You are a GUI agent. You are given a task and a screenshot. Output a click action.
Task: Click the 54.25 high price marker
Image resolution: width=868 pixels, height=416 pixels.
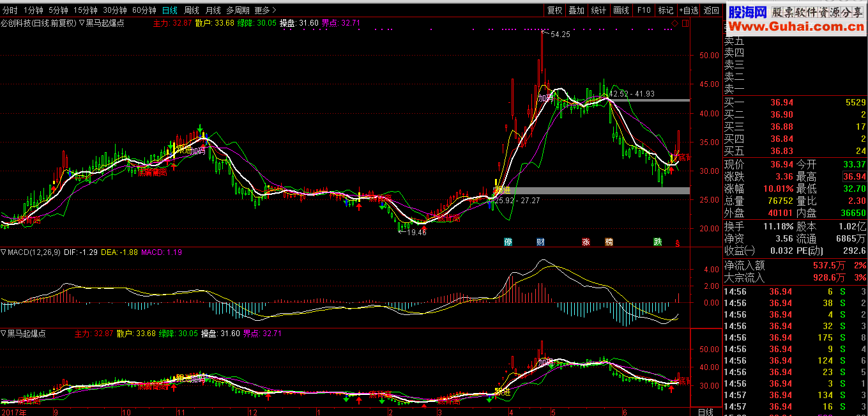(x=560, y=35)
